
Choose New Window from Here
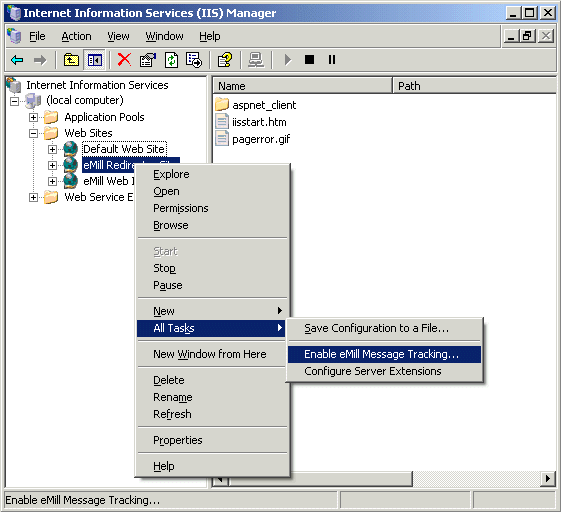212,354
